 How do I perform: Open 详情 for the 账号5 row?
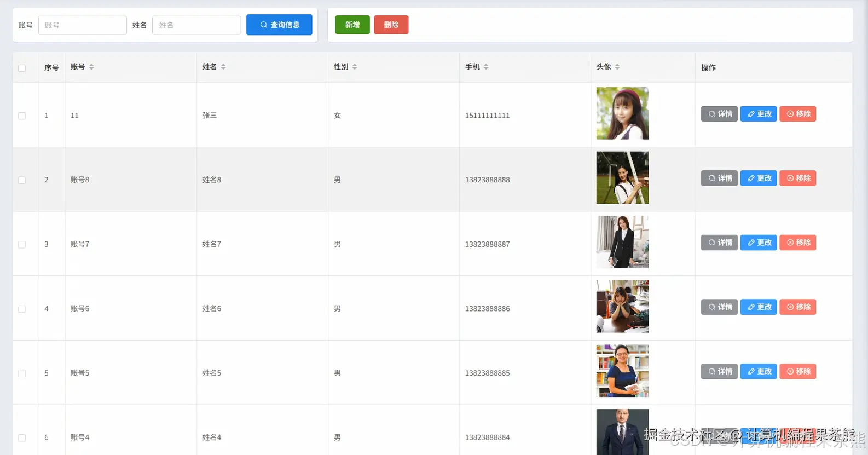[720, 371]
